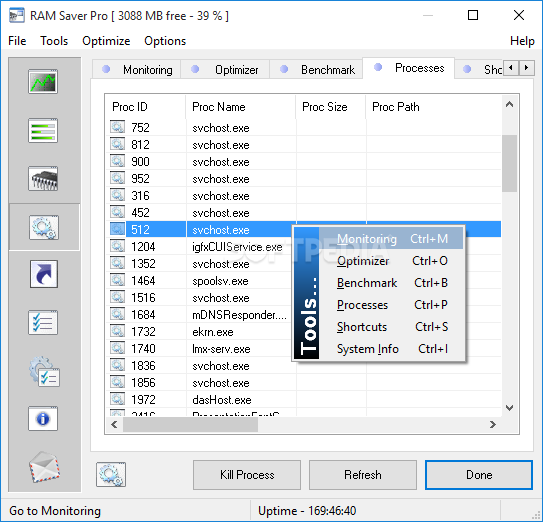Image resolution: width=543 pixels, height=522 pixels.
Task: Open the Benchmark RAM chip sidebar icon
Action: point(43,179)
